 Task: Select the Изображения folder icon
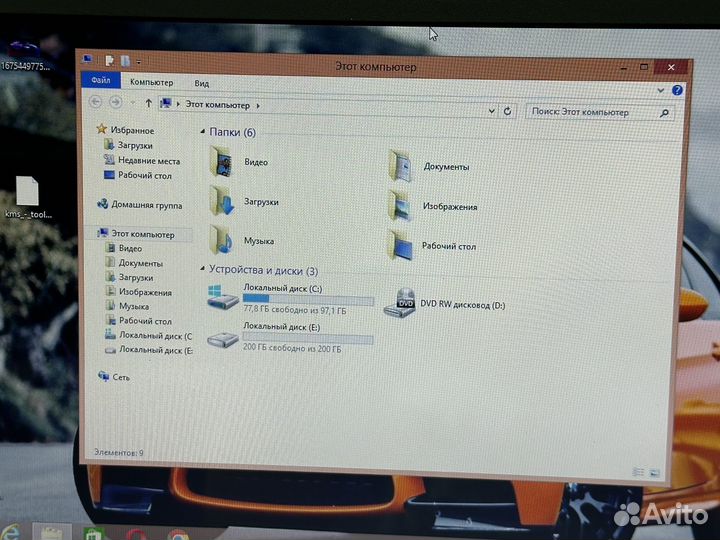coord(399,206)
